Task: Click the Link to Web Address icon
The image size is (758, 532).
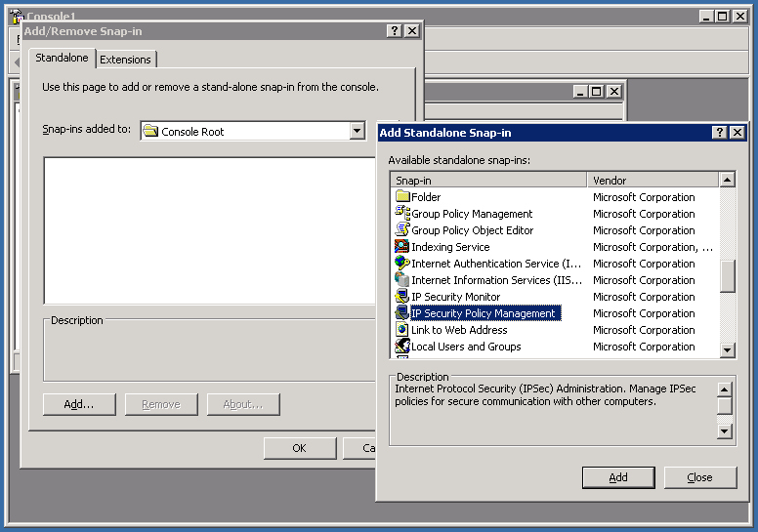Action: [401, 330]
